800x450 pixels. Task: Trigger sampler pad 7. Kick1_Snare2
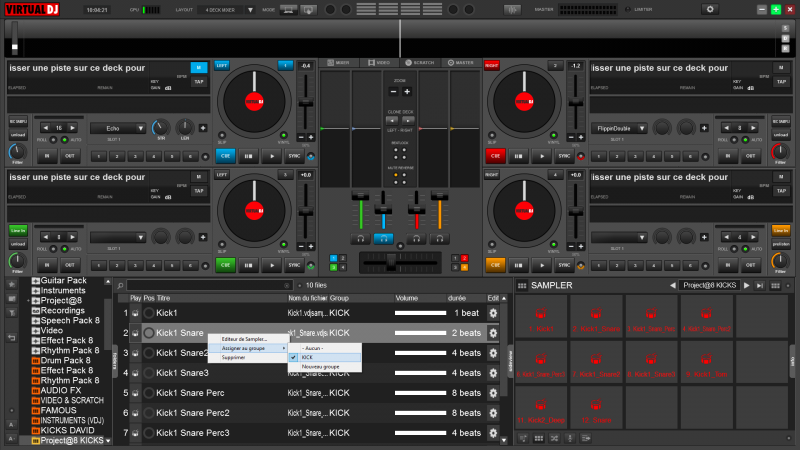click(596, 362)
